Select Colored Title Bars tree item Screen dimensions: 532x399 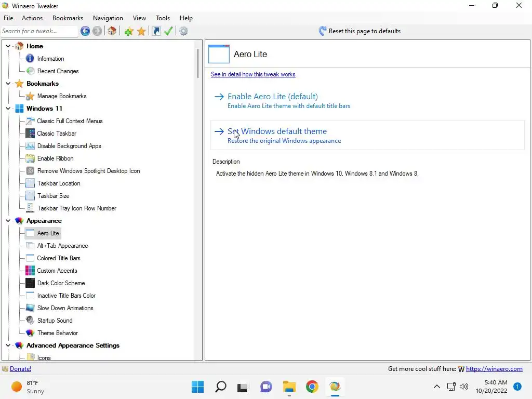pos(59,258)
